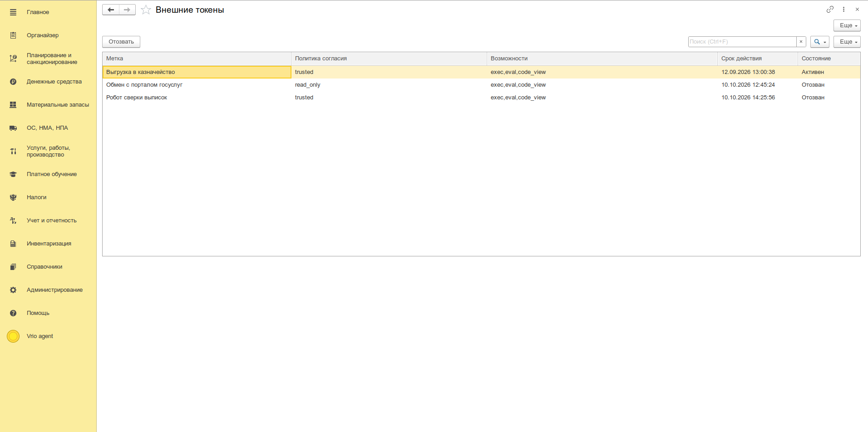Image resolution: width=868 pixels, height=432 pixels.
Task: Open the three-dots options menu
Action: point(843,10)
